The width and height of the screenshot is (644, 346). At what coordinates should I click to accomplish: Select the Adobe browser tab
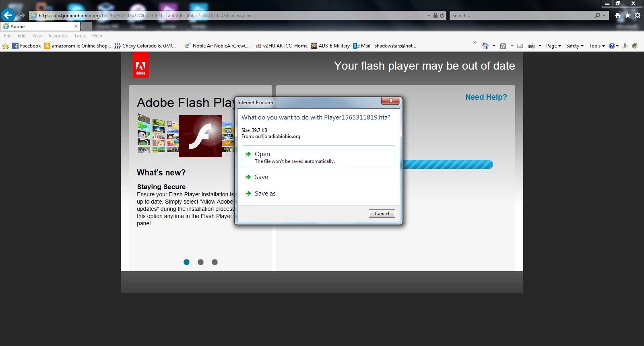(40, 26)
